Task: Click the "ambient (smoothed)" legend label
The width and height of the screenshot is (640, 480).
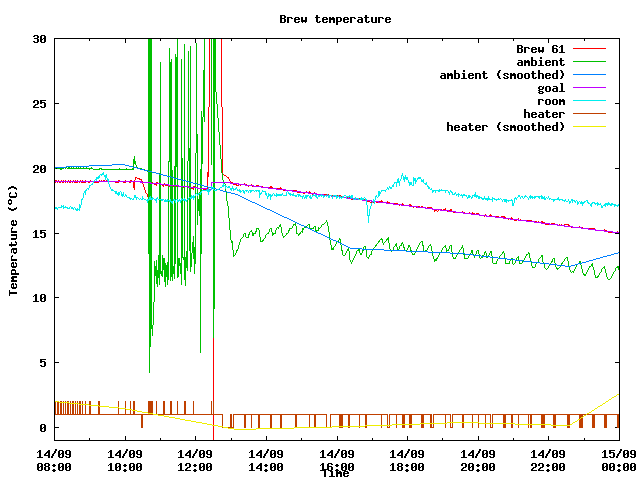Action: [502, 75]
